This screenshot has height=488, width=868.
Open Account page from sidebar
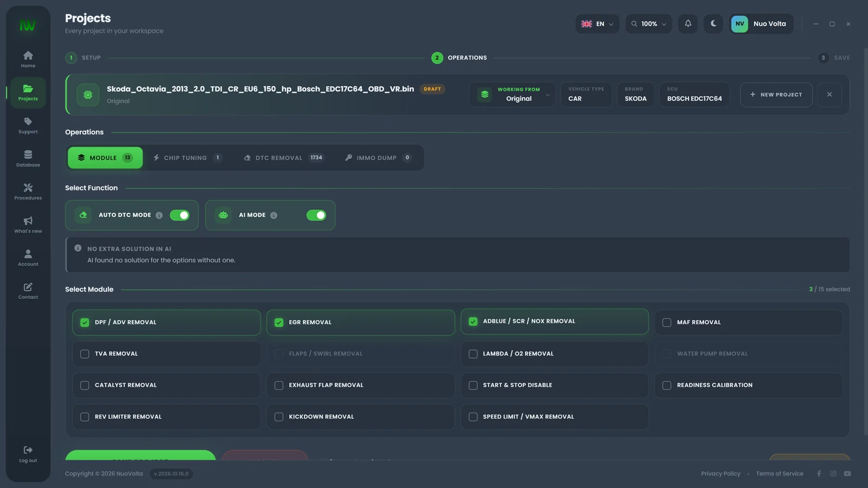tap(28, 258)
